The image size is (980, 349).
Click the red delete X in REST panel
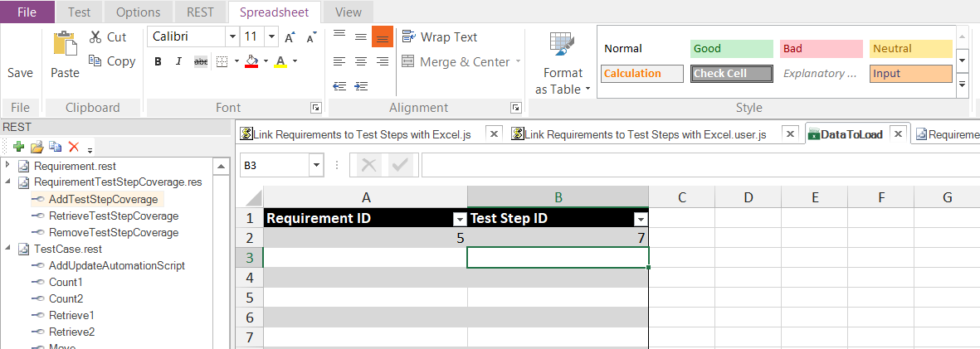(x=73, y=147)
